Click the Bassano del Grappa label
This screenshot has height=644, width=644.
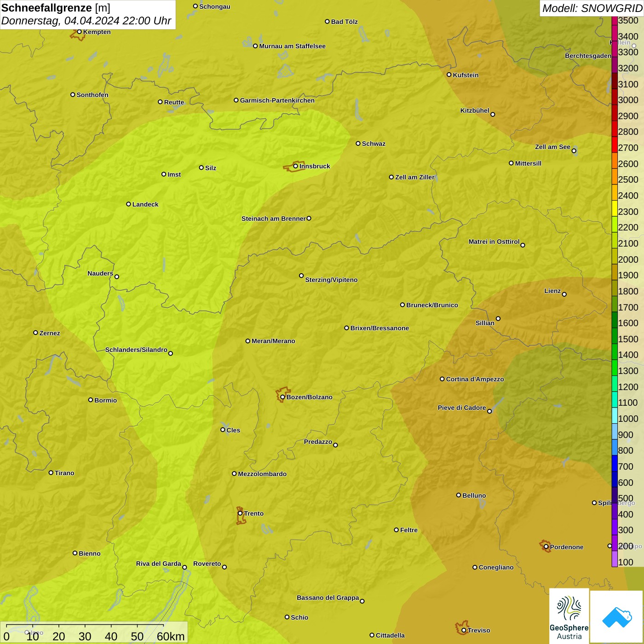click(328, 598)
